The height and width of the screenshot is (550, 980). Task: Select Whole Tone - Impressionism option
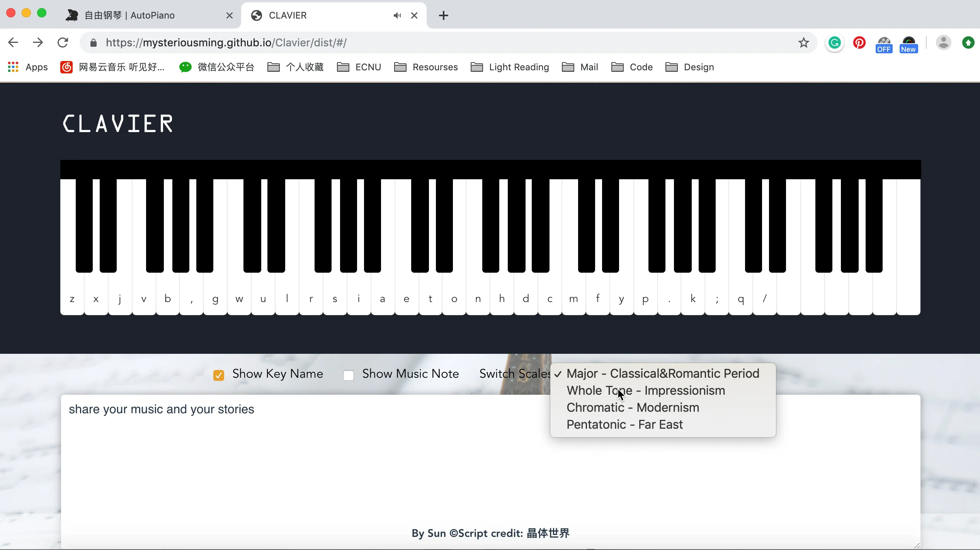point(645,390)
